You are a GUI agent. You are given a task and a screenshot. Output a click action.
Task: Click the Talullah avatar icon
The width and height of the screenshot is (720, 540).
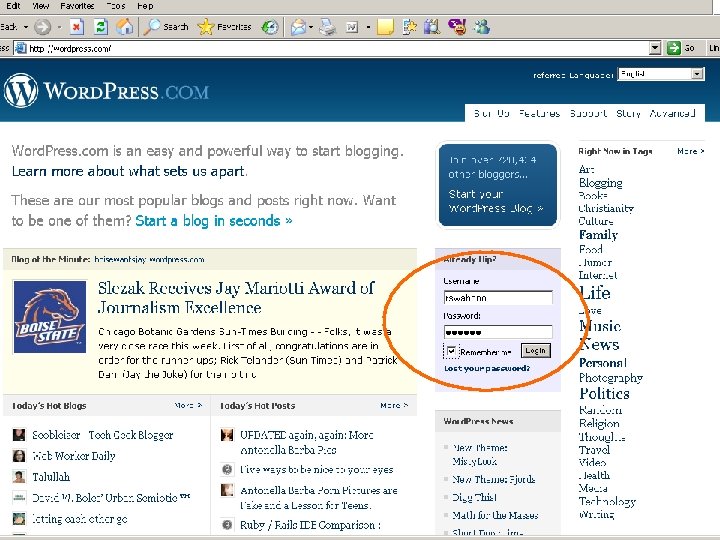tap(19, 476)
